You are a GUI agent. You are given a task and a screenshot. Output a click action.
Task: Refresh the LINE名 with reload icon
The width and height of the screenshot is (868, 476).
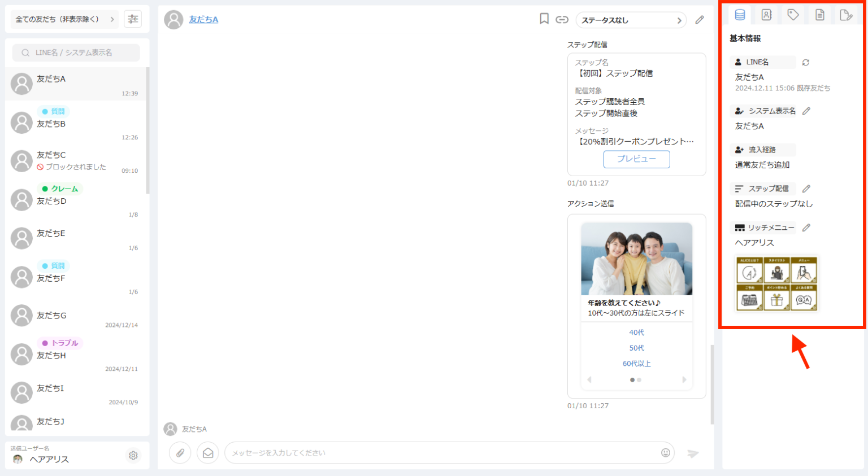pyautogui.click(x=806, y=63)
